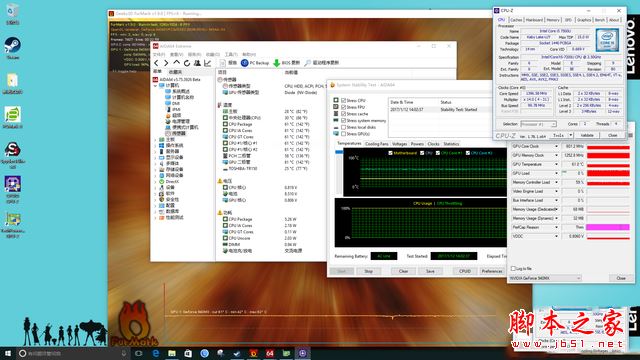Open the Caches tab in CPU-Z

(x=516, y=20)
